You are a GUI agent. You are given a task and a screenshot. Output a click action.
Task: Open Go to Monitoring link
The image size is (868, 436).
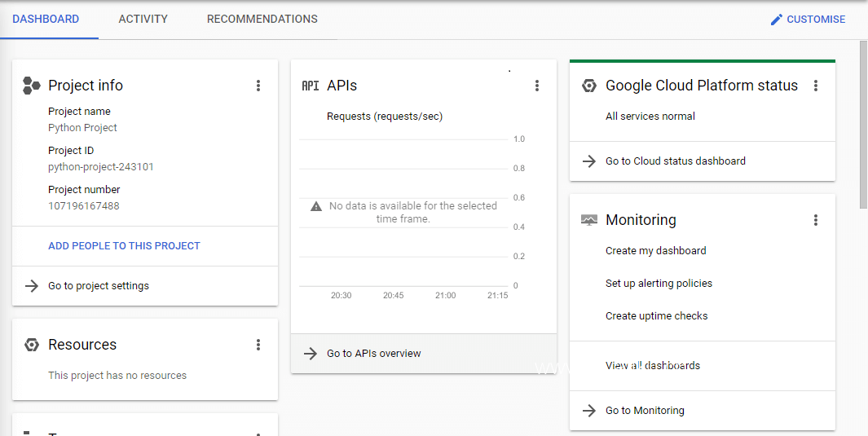click(645, 411)
